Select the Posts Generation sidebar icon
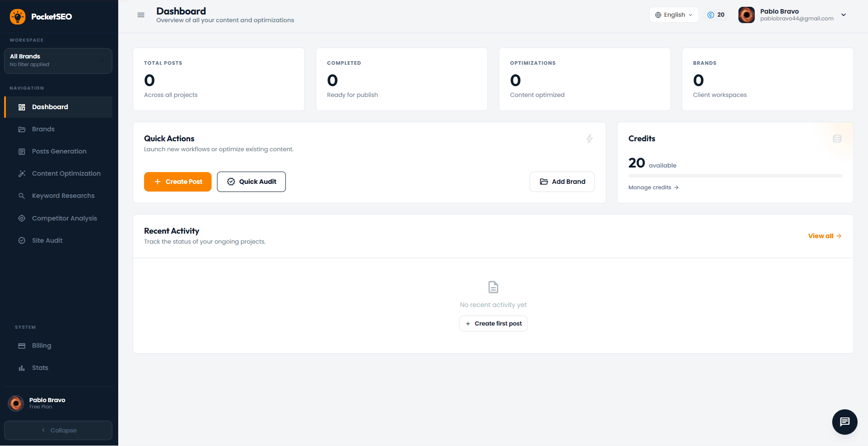868x446 pixels. point(21,151)
